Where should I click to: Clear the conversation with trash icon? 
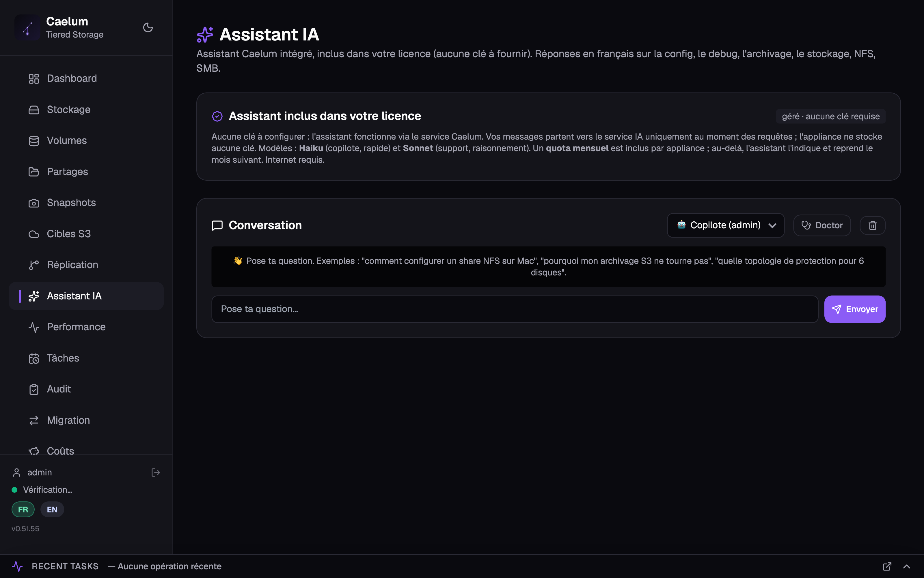(872, 225)
